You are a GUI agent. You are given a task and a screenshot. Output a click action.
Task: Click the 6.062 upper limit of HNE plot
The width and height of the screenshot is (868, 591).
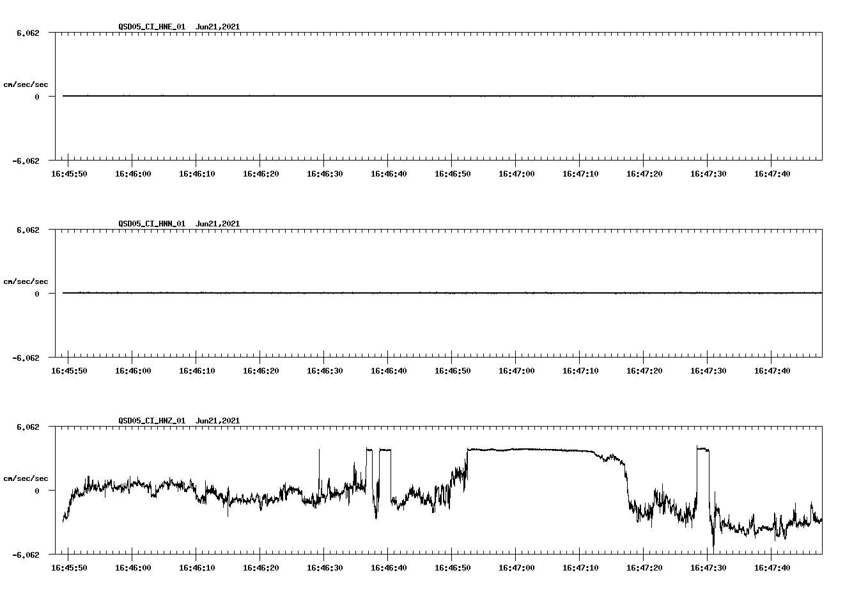click(28, 33)
